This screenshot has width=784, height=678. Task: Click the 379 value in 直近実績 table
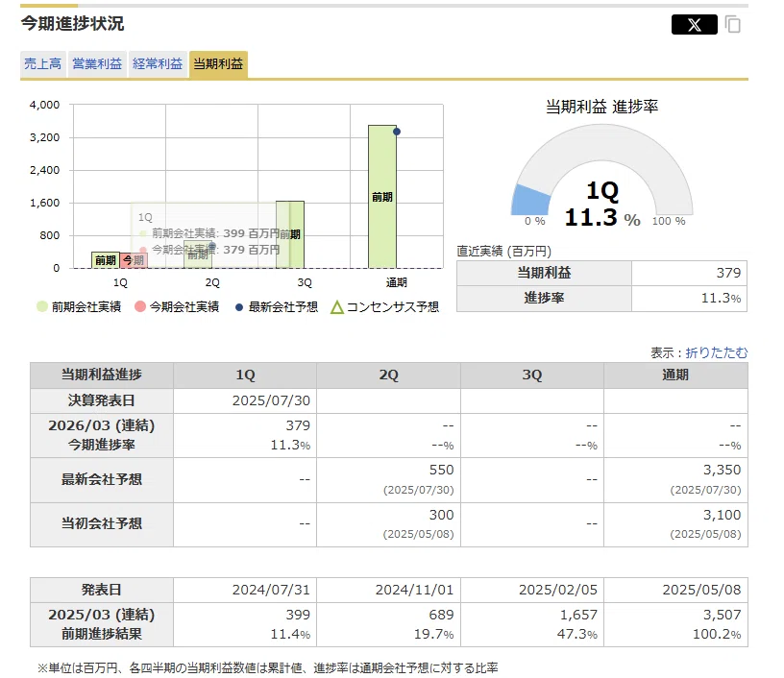728,273
